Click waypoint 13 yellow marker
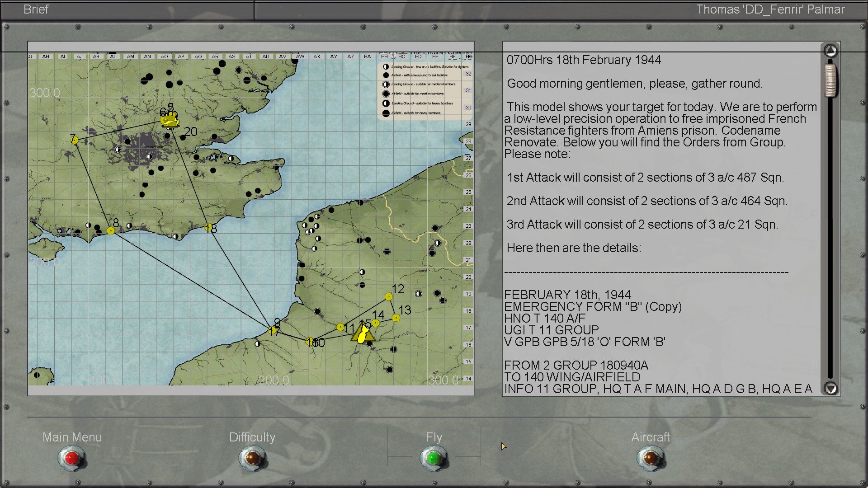Image resolution: width=868 pixels, height=488 pixels. [x=396, y=318]
